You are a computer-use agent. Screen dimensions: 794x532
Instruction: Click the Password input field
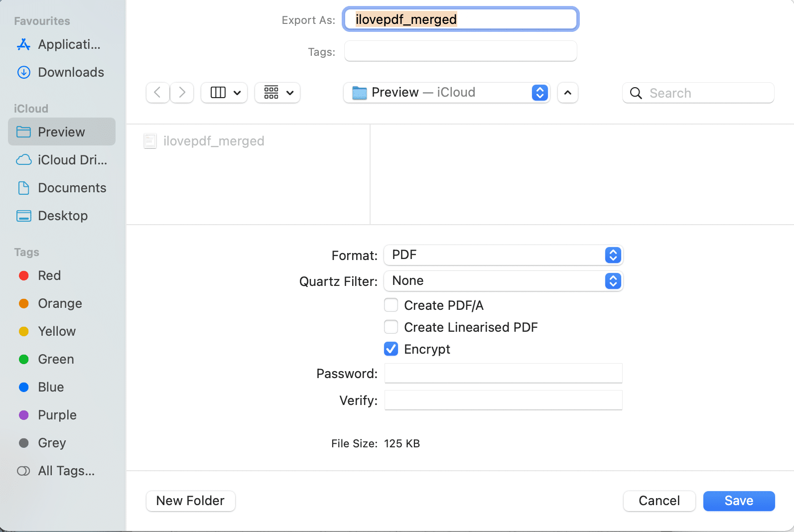(x=503, y=374)
